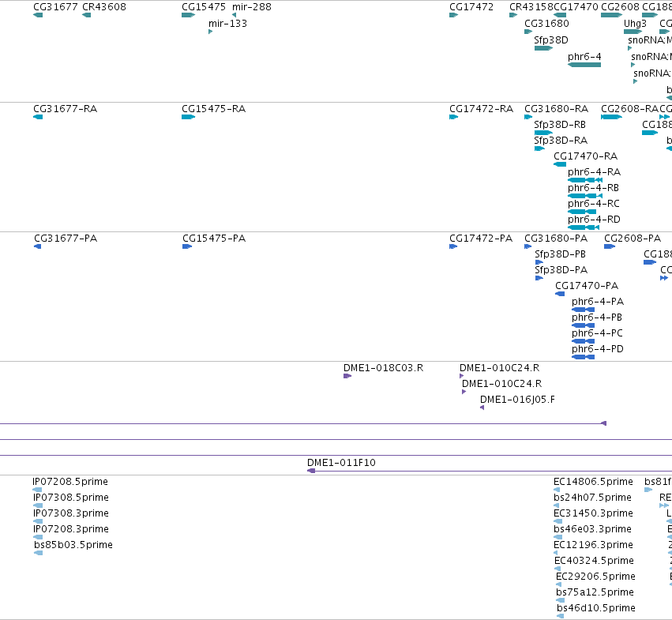Select the small mir-288 arrow glyph

[x=234, y=15]
